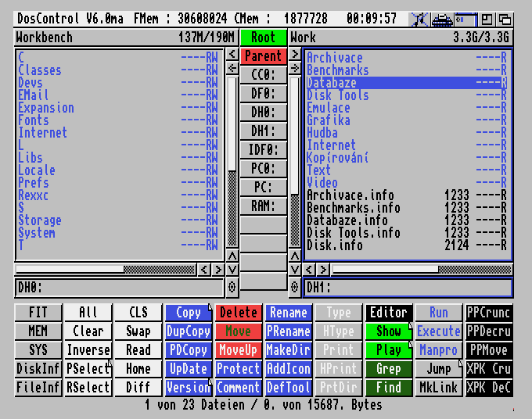Click the red Parent button
Screen dimensions: 532x419
click(x=264, y=56)
